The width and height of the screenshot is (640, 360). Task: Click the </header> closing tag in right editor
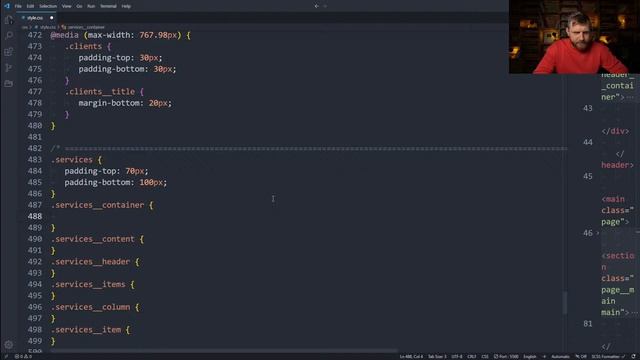click(x=619, y=160)
